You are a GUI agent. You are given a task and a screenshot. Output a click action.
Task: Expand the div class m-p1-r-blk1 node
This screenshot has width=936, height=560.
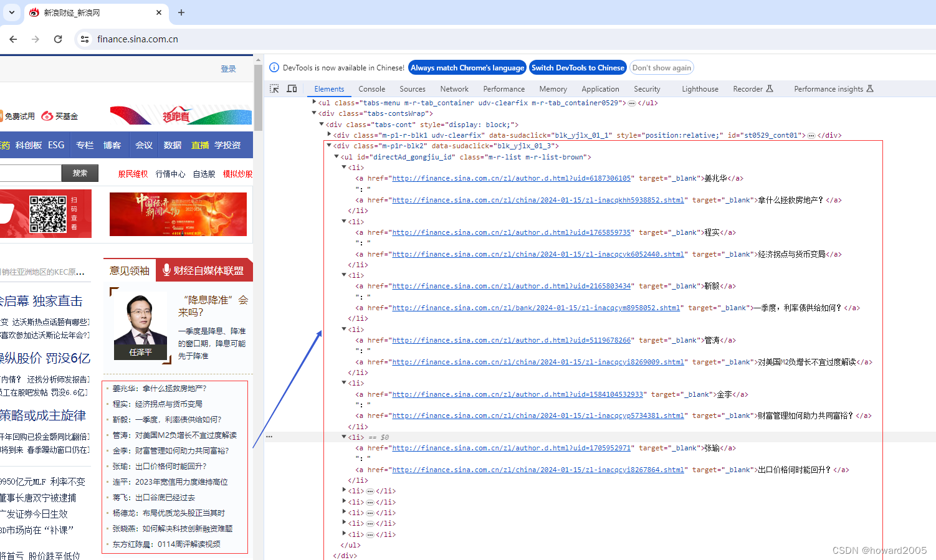(329, 135)
